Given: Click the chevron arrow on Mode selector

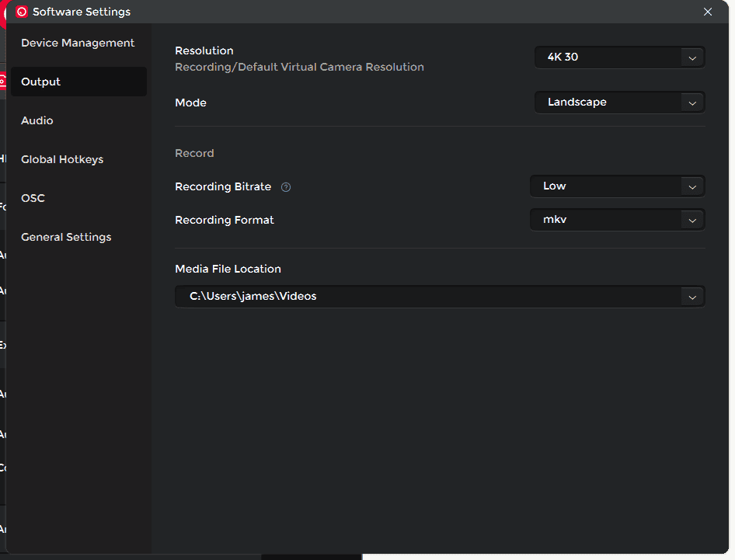Looking at the screenshot, I should (691, 103).
